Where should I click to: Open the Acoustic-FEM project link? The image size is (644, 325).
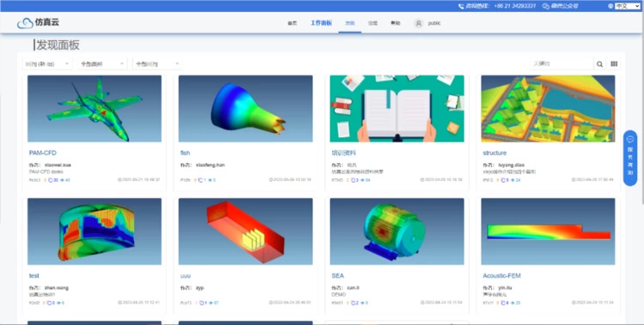coord(501,276)
